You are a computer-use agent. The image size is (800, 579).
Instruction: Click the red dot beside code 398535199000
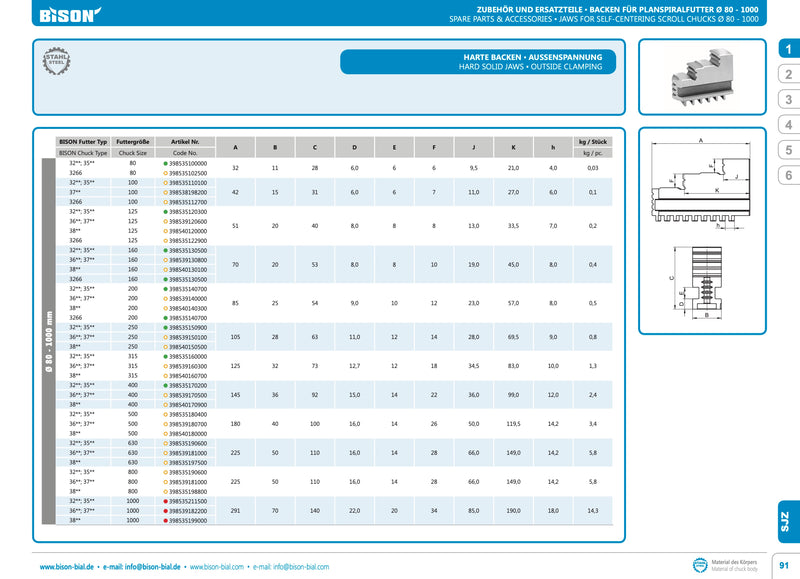pos(165,520)
